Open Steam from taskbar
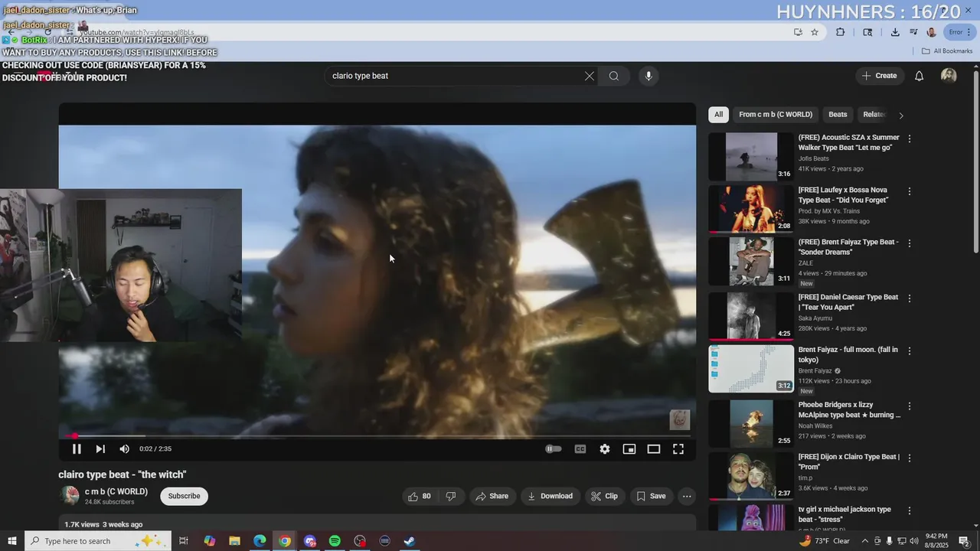 tap(410, 541)
